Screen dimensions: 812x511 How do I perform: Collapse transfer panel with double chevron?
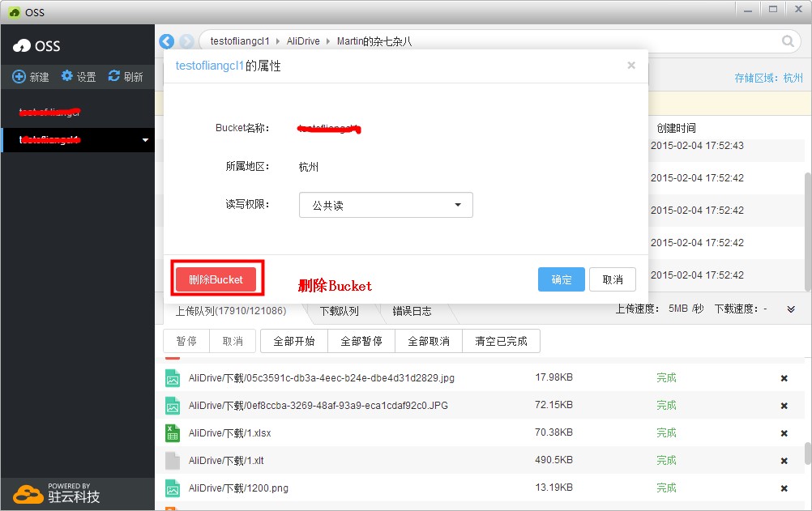click(x=790, y=309)
